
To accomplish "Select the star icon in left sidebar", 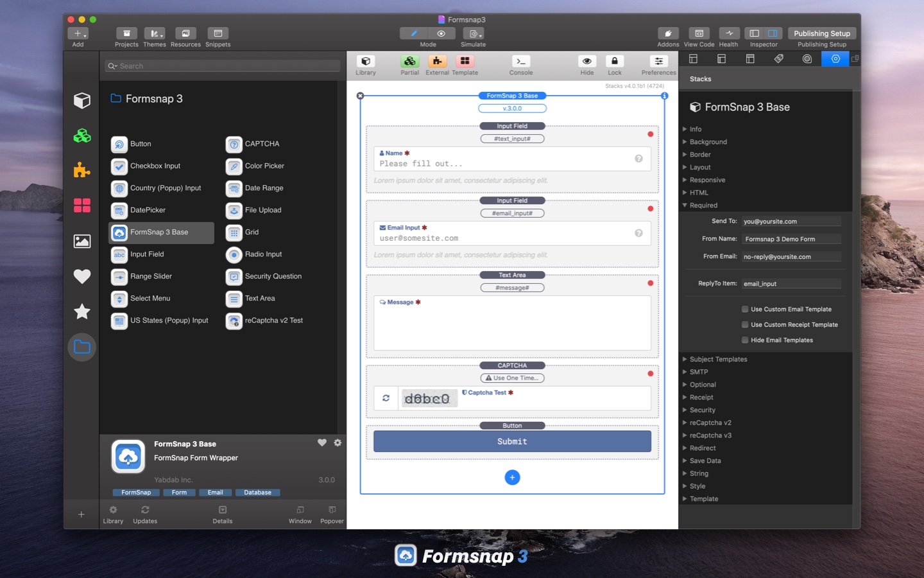I will coord(82,311).
